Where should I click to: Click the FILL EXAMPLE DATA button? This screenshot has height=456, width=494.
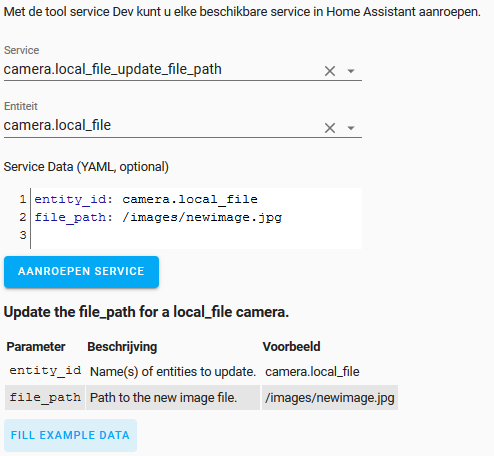pyautogui.click(x=70, y=435)
